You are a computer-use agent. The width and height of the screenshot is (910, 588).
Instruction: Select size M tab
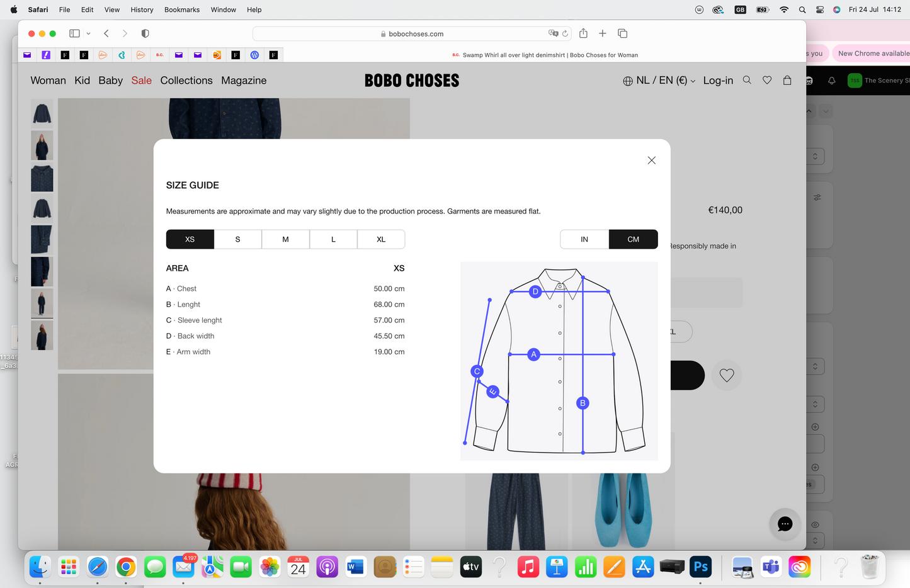(x=286, y=239)
